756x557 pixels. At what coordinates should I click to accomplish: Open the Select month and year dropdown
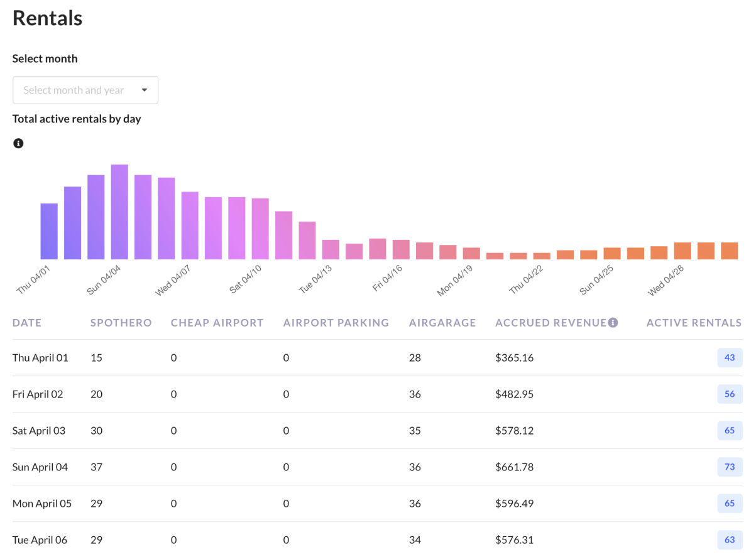point(85,90)
